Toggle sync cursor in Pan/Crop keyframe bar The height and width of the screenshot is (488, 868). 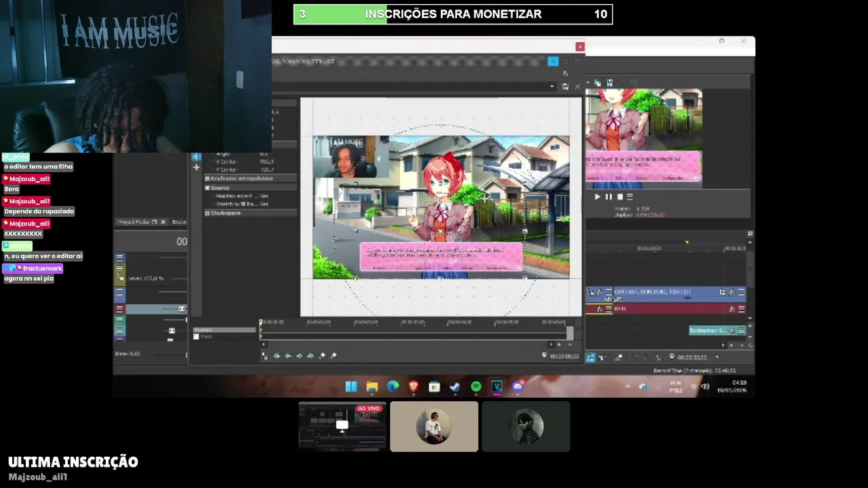[264, 356]
